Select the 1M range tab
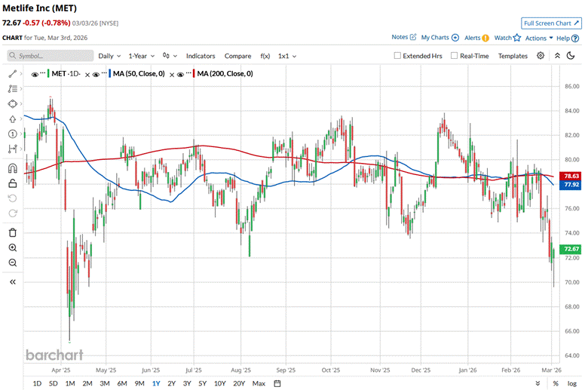Screen dimensions: 588x390 tap(70, 383)
